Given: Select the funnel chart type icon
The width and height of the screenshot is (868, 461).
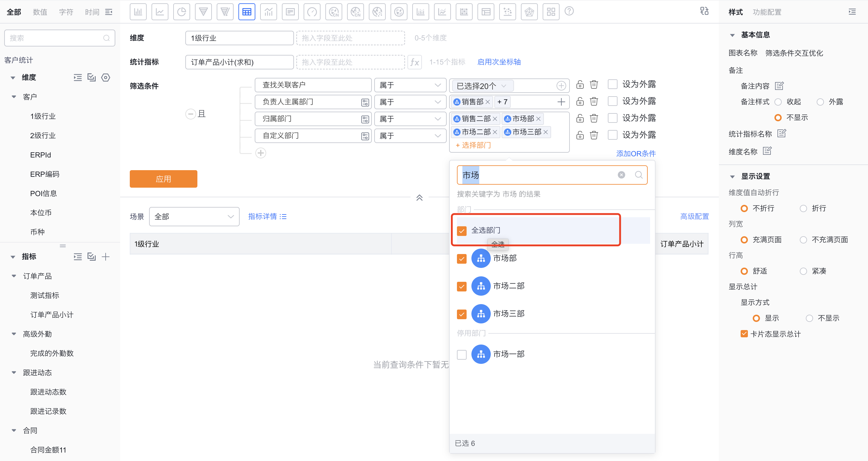Looking at the screenshot, I should point(203,11).
